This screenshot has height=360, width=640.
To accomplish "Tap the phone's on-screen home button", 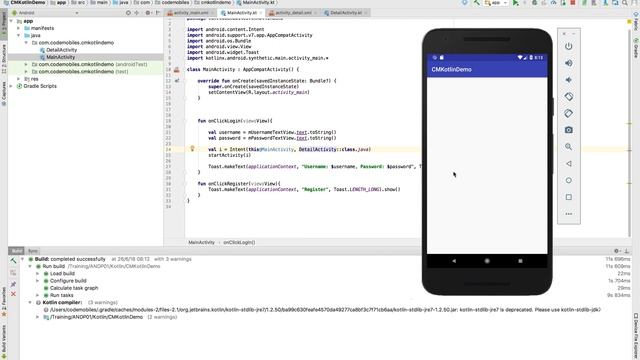I will tap(487, 261).
